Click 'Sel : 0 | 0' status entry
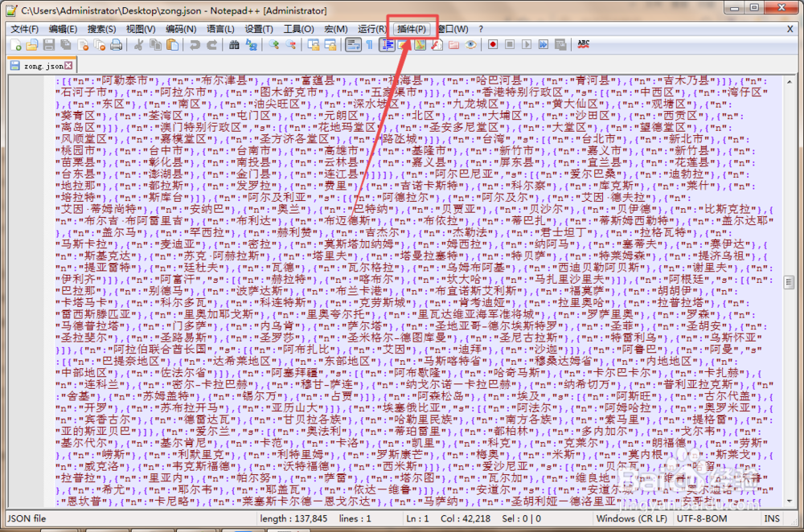This screenshot has width=804, height=532. click(522, 518)
